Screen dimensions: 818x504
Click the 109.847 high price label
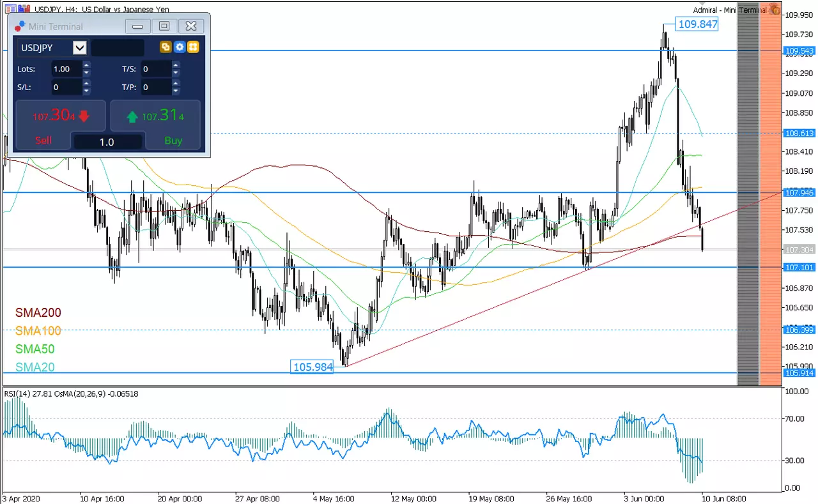tap(697, 25)
